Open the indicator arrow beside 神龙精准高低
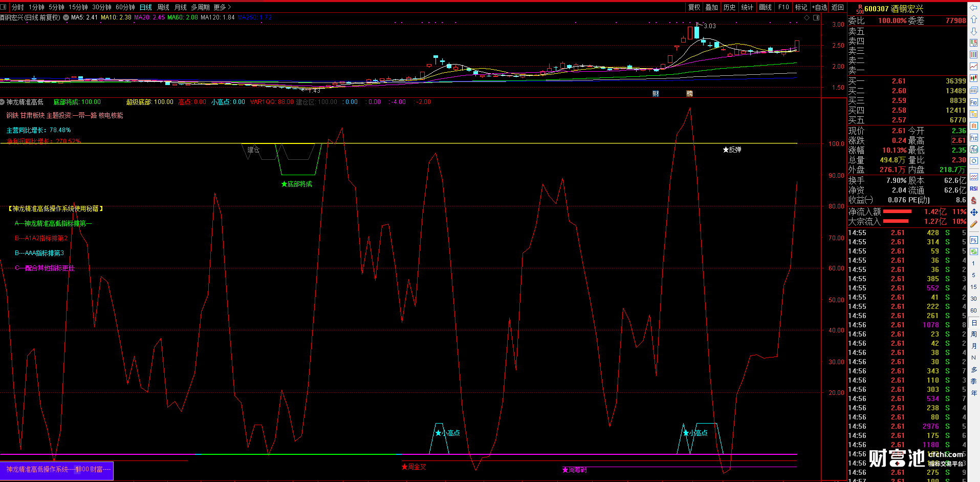The width and height of the screenshot is (980, 482). pyautogui.click(x=3, y=102)
